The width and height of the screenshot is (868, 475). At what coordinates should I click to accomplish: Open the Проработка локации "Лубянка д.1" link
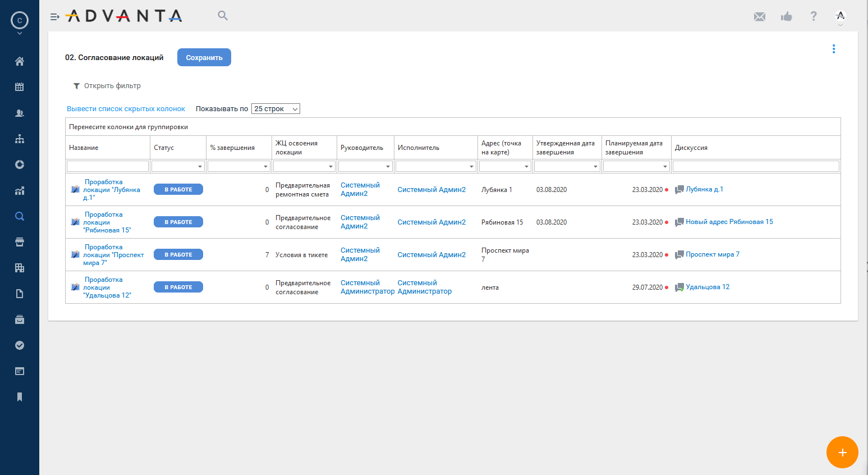(x=112, y=190)
